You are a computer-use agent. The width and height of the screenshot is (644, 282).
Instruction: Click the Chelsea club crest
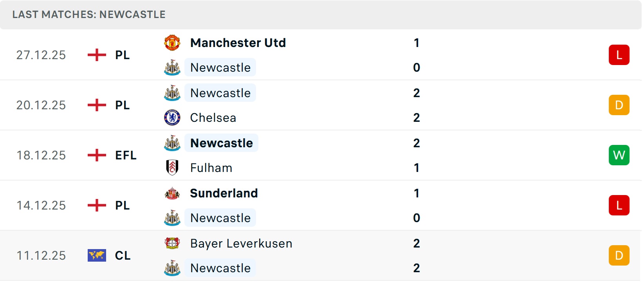pos(172,117)
